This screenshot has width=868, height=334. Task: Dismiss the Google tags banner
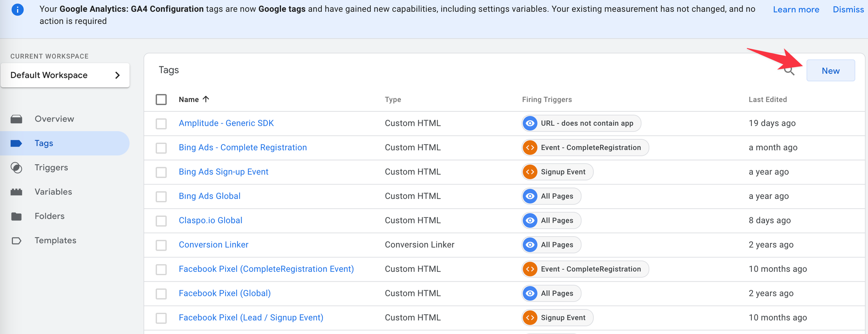point(849,10)
